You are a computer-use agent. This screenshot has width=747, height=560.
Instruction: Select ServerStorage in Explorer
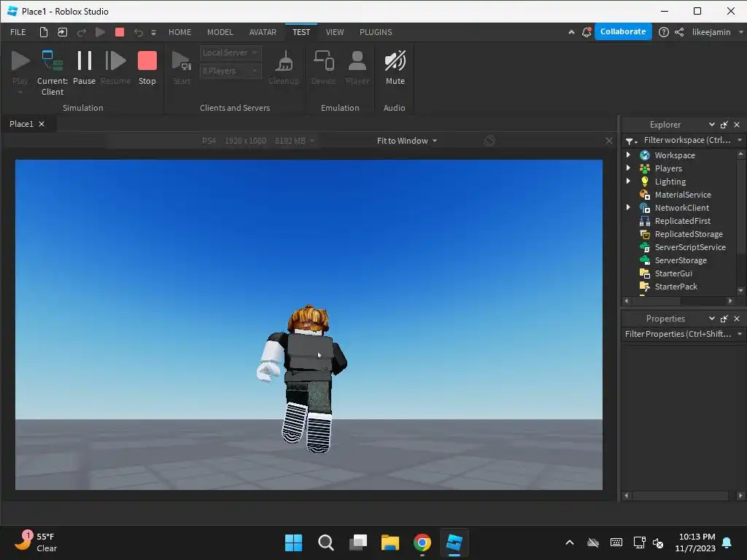tap(681, 260)
